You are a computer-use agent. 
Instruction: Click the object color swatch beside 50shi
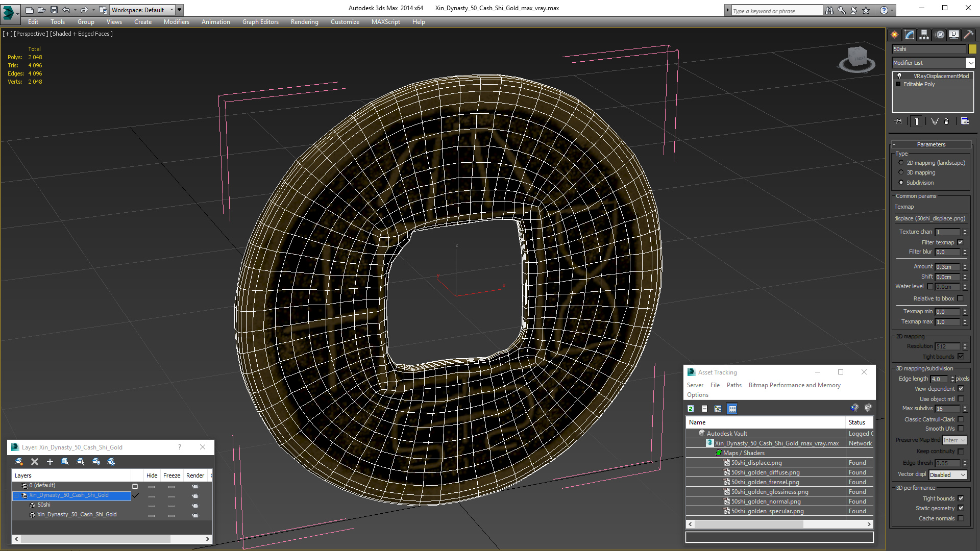pyautogui.click(x=972, y=49)
